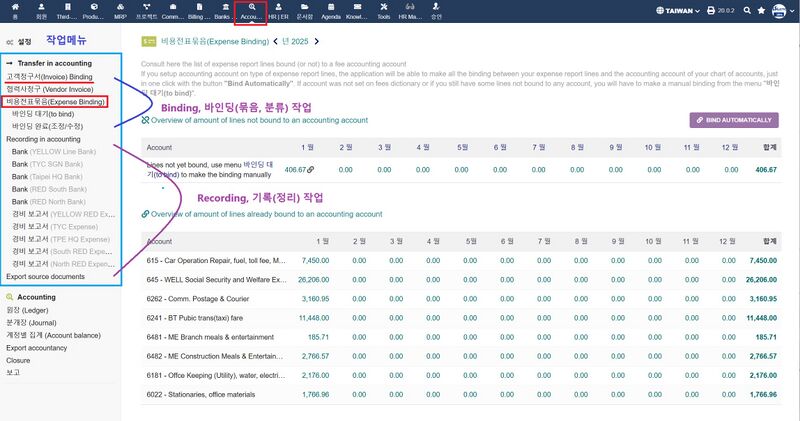The image size is (800, 421).
Task: Go to next year with right chevron
Action: click(317, 42)
